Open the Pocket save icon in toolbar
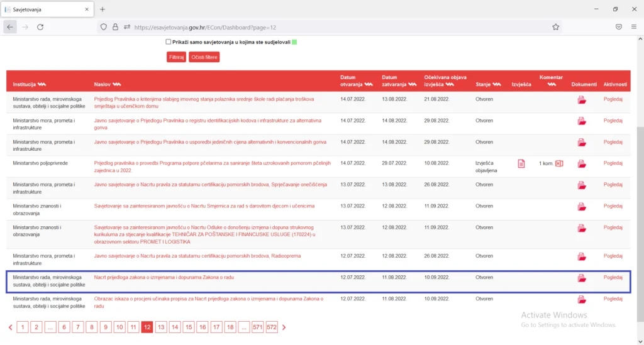 point(619,27)
